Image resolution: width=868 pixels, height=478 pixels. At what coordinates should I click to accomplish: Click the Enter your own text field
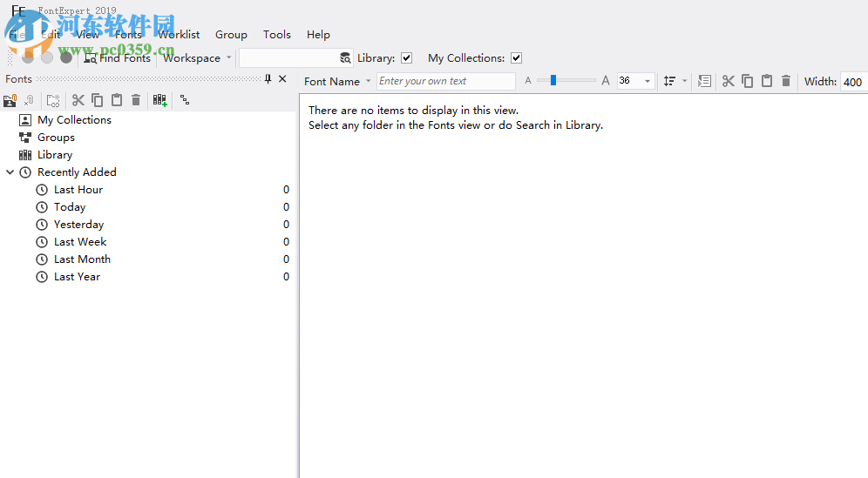tap(445, 81)
